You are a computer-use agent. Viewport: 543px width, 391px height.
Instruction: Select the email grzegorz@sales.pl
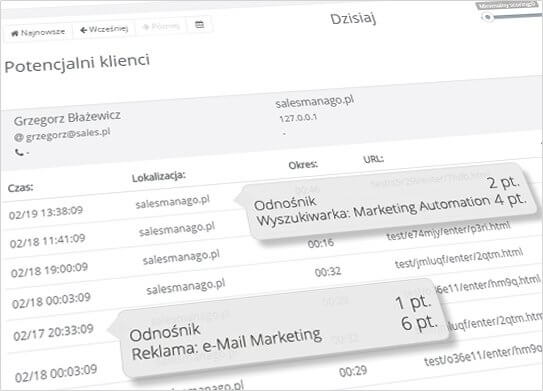pyautogui.click(x=68, y=134)
